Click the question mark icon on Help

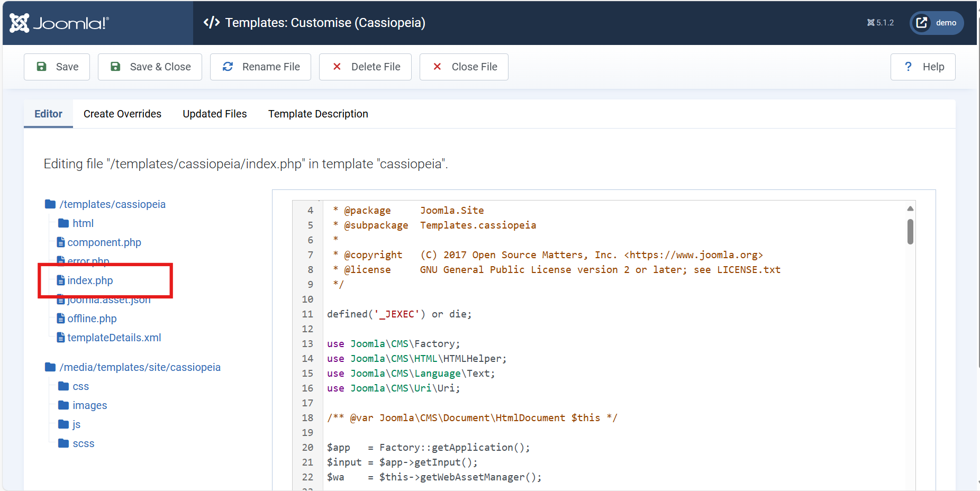tap(909, 67)
